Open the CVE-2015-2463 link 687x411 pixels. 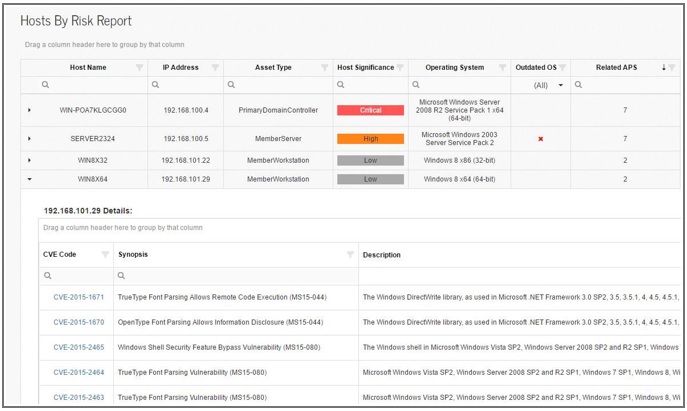pyautogui.click(x=79, y=397)
